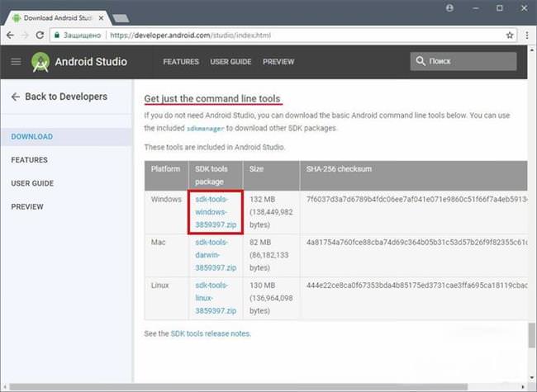Open Chrome three-dot menu

527,35
